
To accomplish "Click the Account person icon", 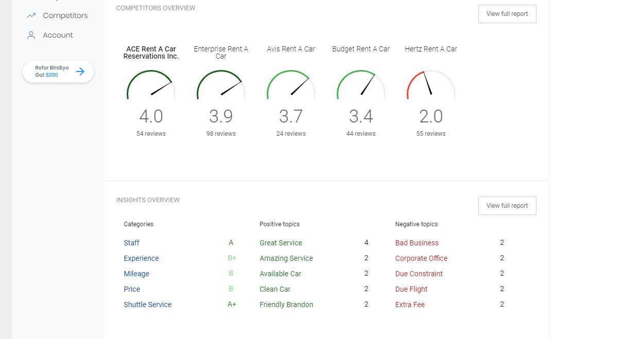I will click(31, 35).
